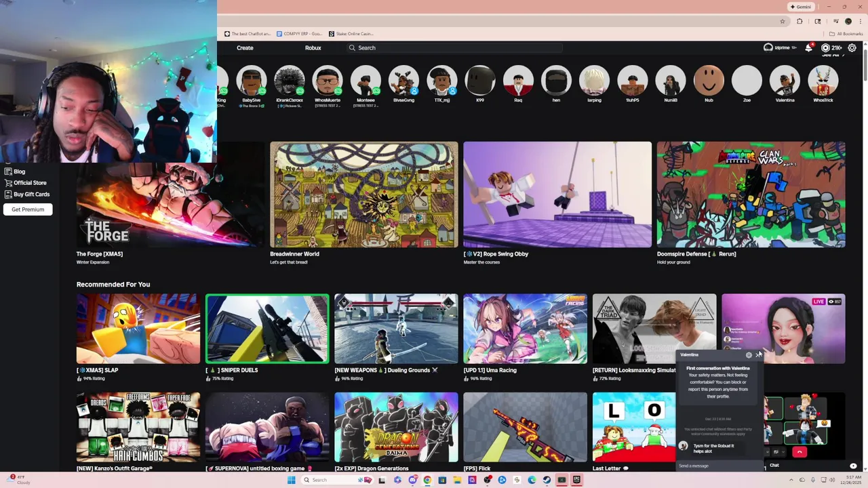The height and width of the screenshot is (488, 868).
Task: Open friend WhosTrick's avatar
Action: (x=823, y=80)
